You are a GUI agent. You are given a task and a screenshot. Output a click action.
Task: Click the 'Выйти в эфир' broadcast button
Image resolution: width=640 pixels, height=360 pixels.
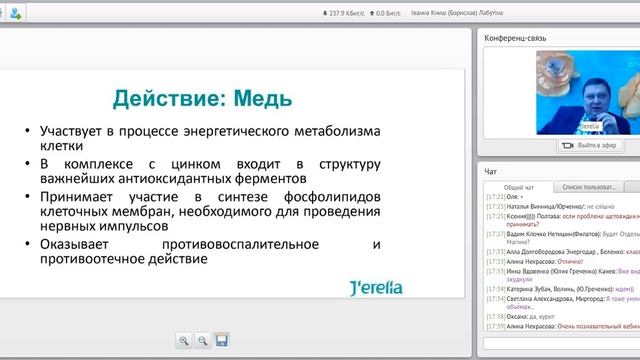coord(591,145)
